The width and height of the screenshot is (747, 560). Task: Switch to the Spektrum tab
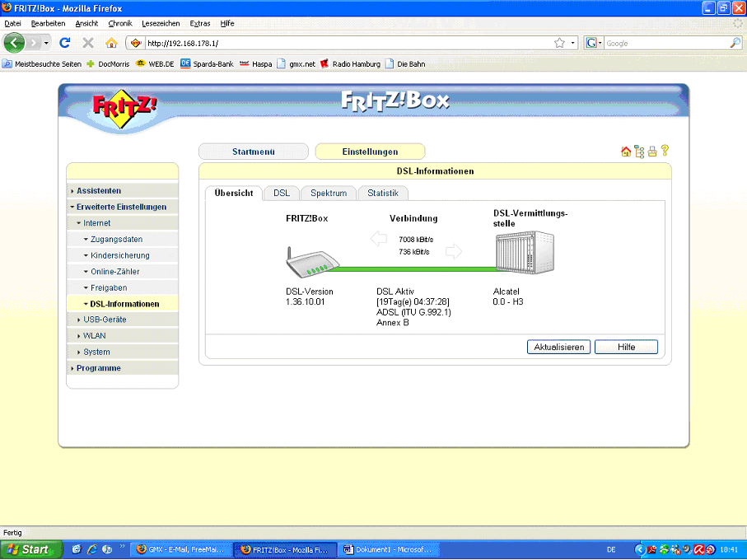pos(329,194)
